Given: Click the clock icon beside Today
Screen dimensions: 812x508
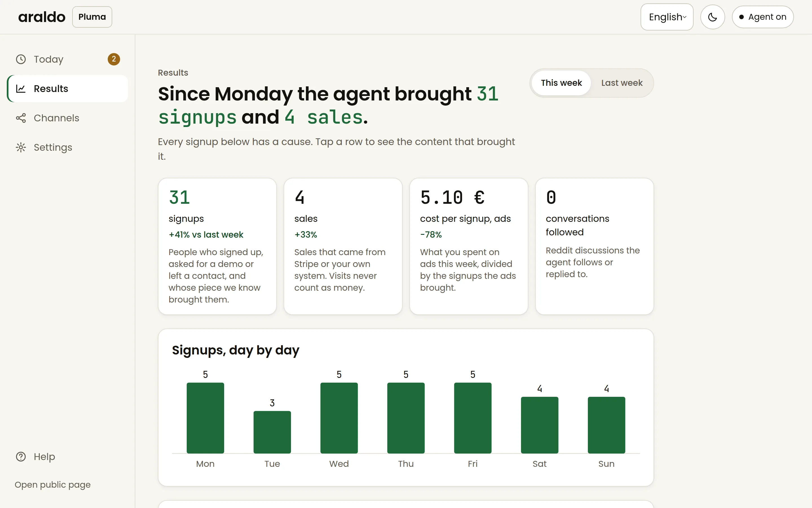Looking at the screenshot, I should [x=21, y=59].
